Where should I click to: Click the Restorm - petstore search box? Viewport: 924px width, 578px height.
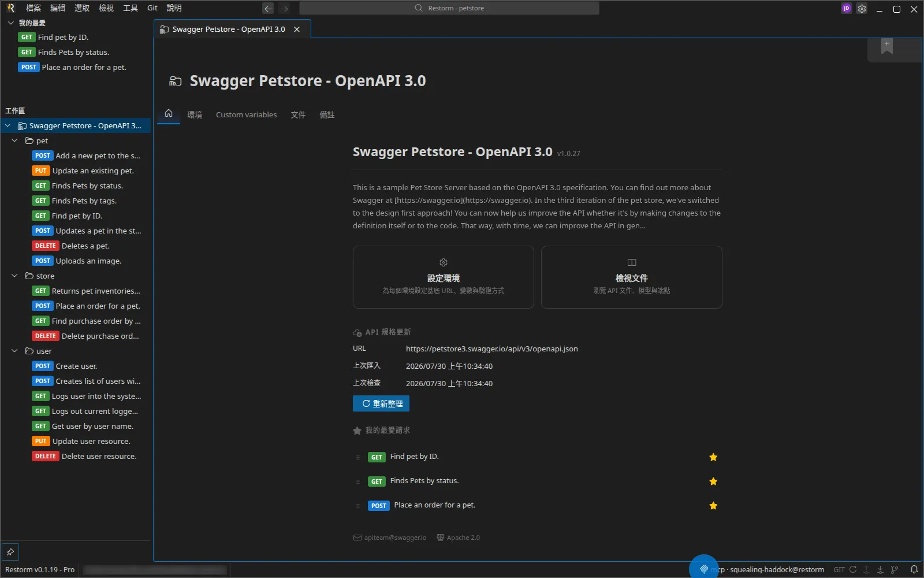coord(449,8)
